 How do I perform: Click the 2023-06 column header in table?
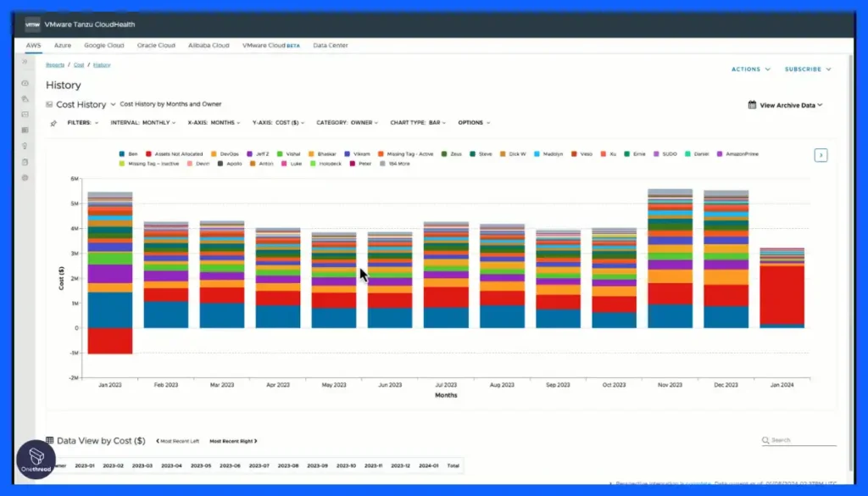tap(230, 465)
